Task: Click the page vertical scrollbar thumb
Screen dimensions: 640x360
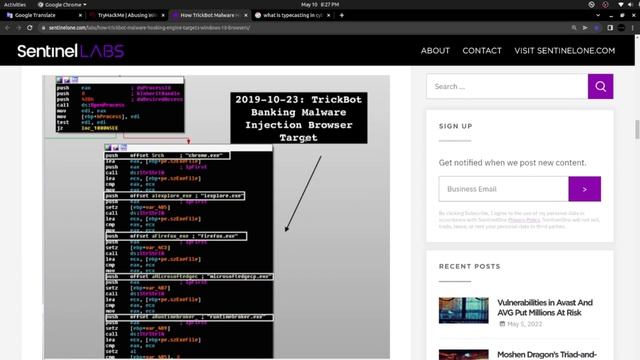Action: pos(637,129)
